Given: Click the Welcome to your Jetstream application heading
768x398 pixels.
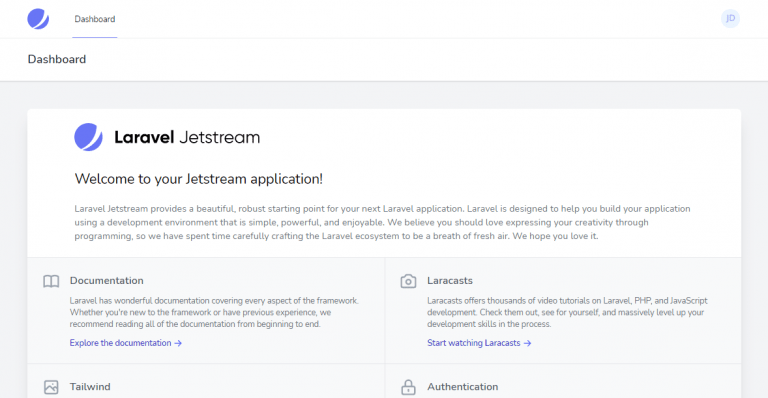Looking at the screenshot, I should click(x=198, y=179).
